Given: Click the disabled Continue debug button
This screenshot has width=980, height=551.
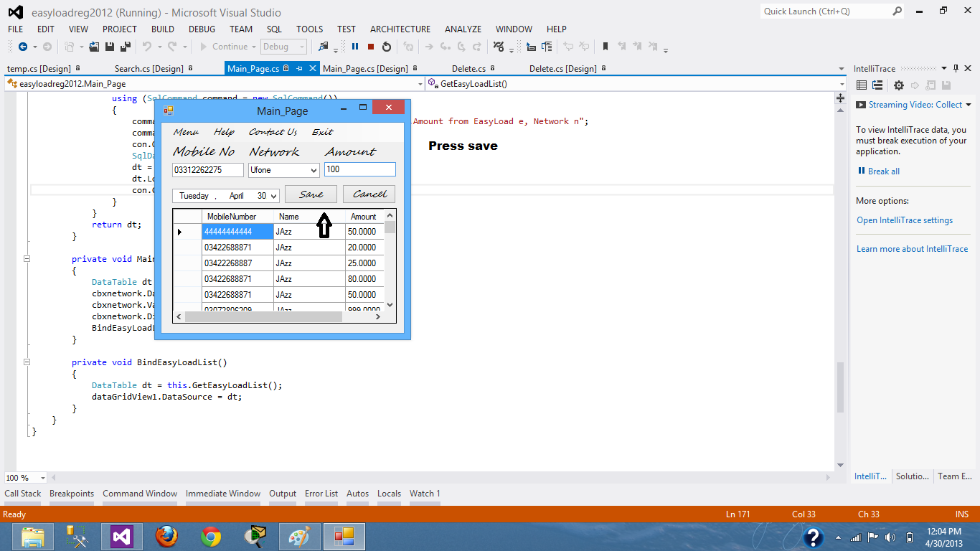Looking at the screenshot, I should click(x=224, y=47).
